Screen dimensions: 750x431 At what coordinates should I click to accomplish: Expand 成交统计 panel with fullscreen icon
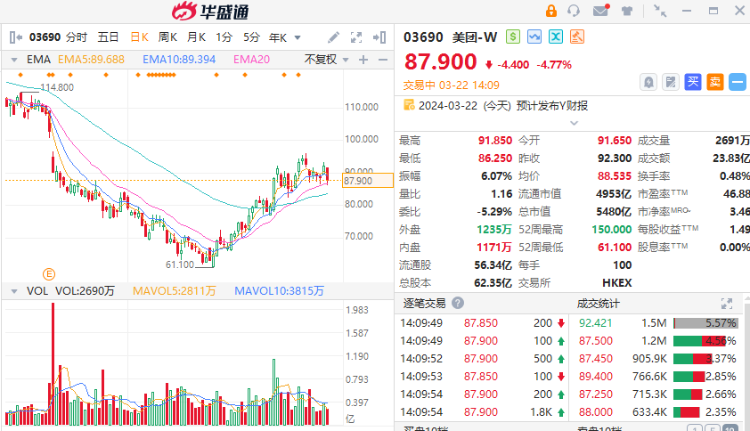727,303
